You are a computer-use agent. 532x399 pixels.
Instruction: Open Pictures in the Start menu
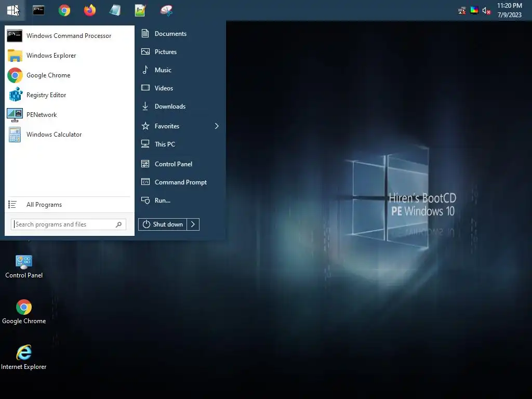tap(180, 51)
